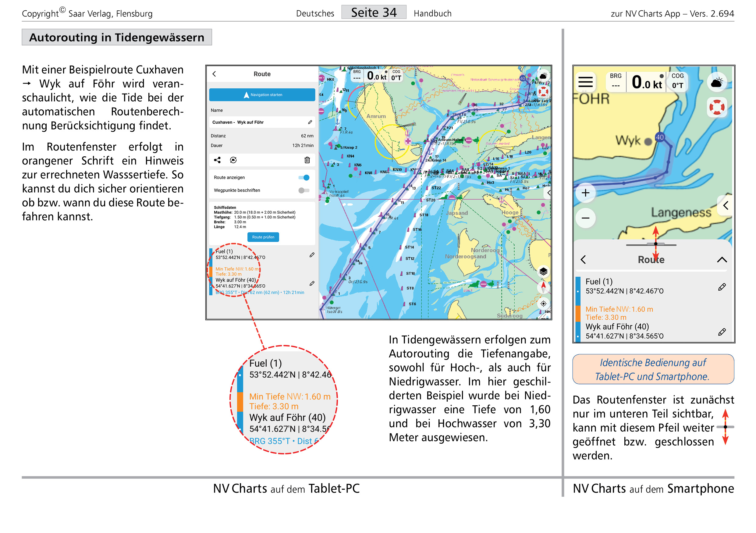Image resolution: width=756 pixels, height=533 pixels.
Task: Click the Route prüfen button
Action: pyautogui.click(x=263, y=237)
